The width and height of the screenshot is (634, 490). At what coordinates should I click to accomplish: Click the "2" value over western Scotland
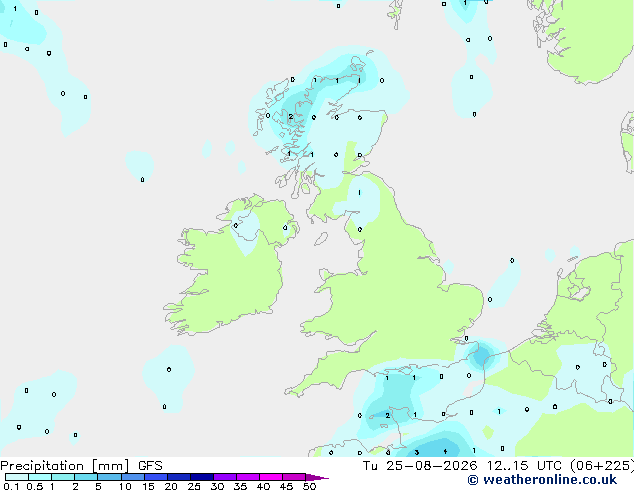pos(291,117)
